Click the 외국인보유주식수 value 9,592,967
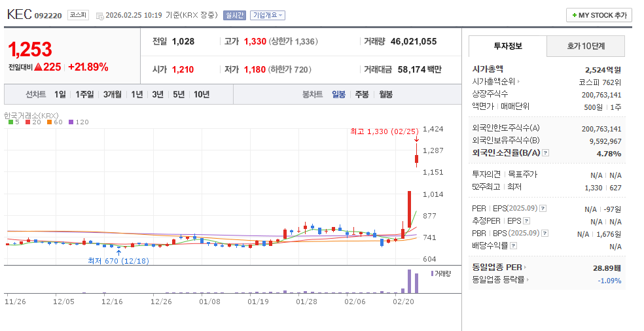644x331 pixels. coord(605,141)
